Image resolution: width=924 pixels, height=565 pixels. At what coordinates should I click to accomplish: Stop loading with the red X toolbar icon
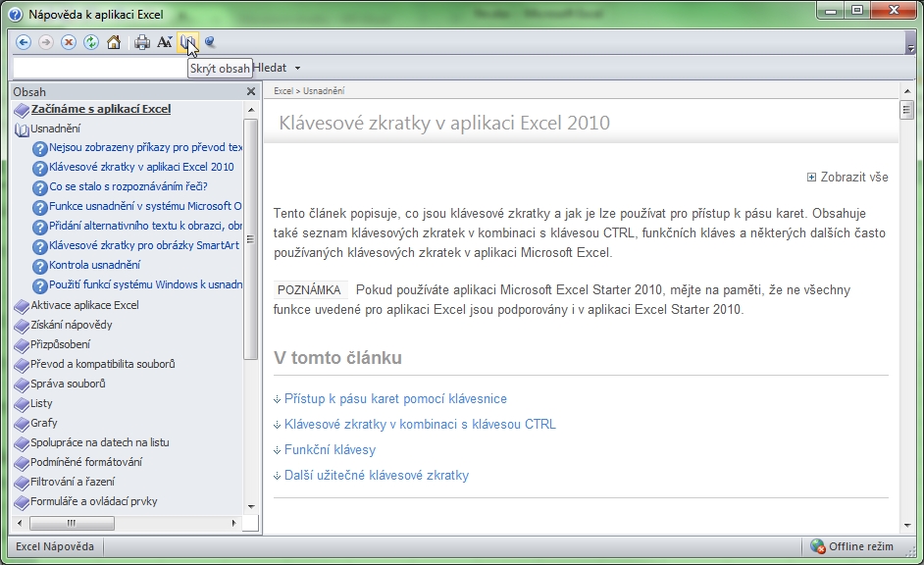pos(69,42)
